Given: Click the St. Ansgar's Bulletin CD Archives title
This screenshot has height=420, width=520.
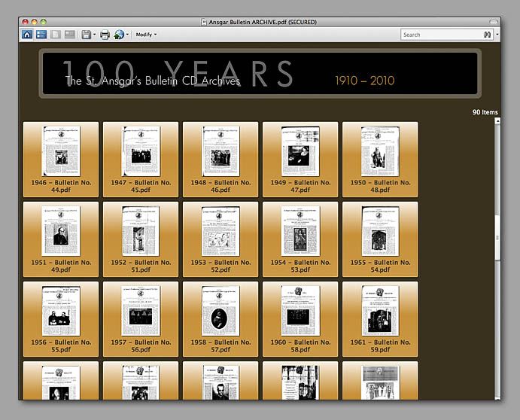Looking at the screenshot, I should click(x=153, y=81).
